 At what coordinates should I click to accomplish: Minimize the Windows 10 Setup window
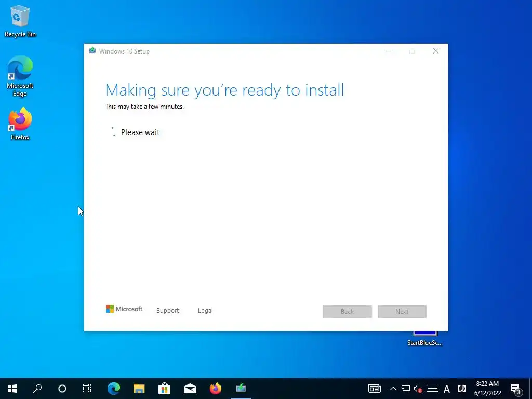pyautogui.click(x=389, y=51)
